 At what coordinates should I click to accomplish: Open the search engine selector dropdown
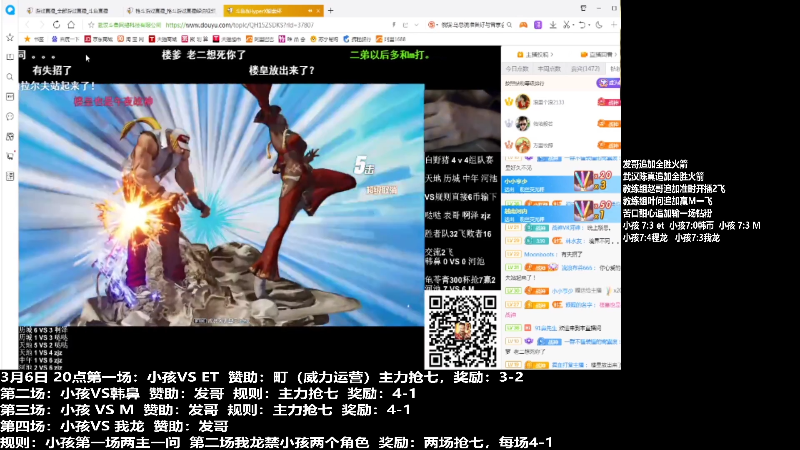[x=433, y=24]
